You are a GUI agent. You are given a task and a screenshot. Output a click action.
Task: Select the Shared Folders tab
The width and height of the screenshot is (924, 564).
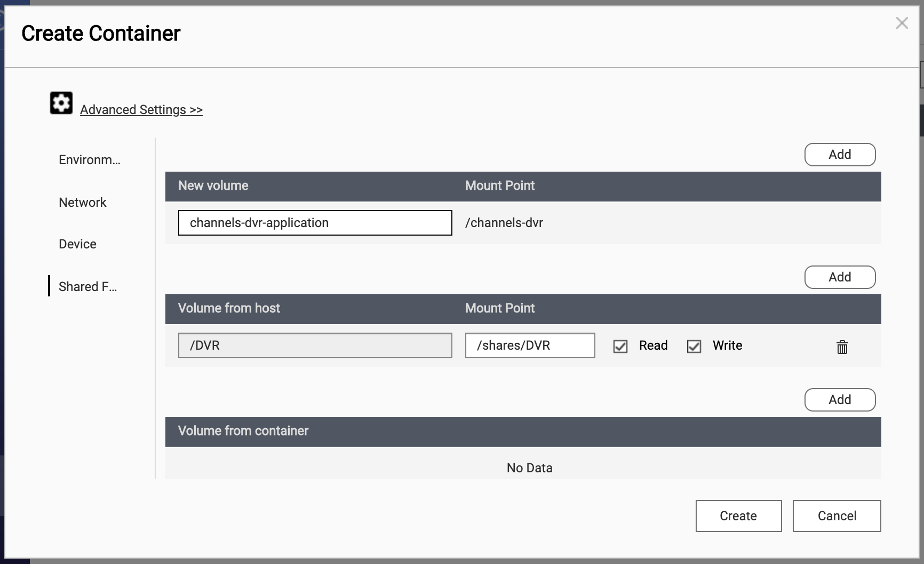coord(87,287)
